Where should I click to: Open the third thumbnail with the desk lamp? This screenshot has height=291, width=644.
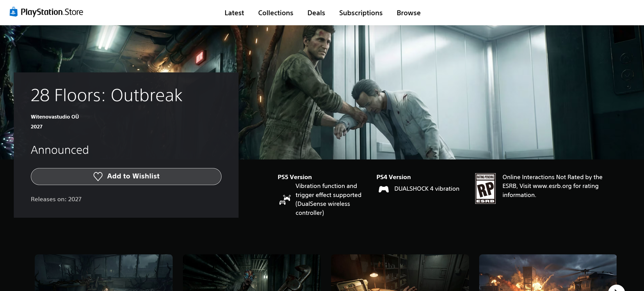click(x=400, y=273)
